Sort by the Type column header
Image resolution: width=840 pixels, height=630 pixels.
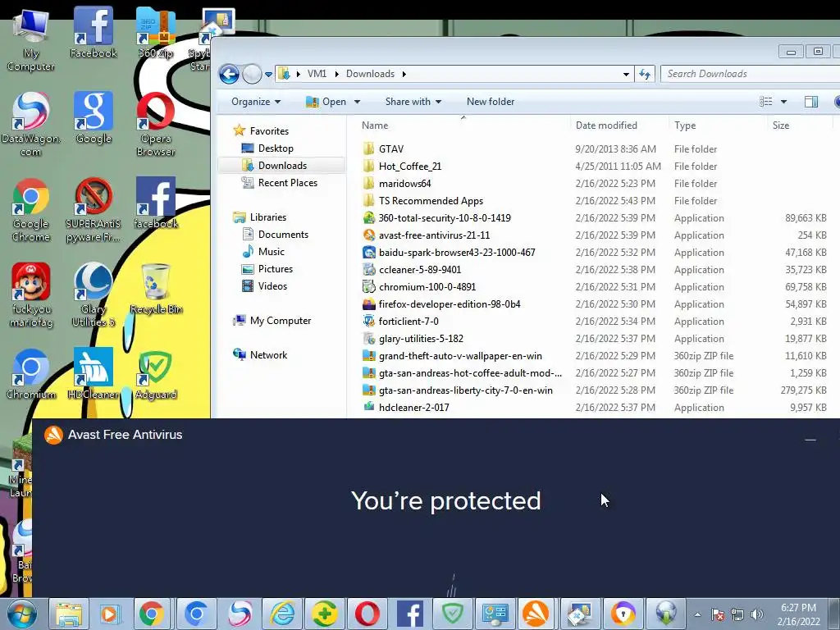(685, 126)
